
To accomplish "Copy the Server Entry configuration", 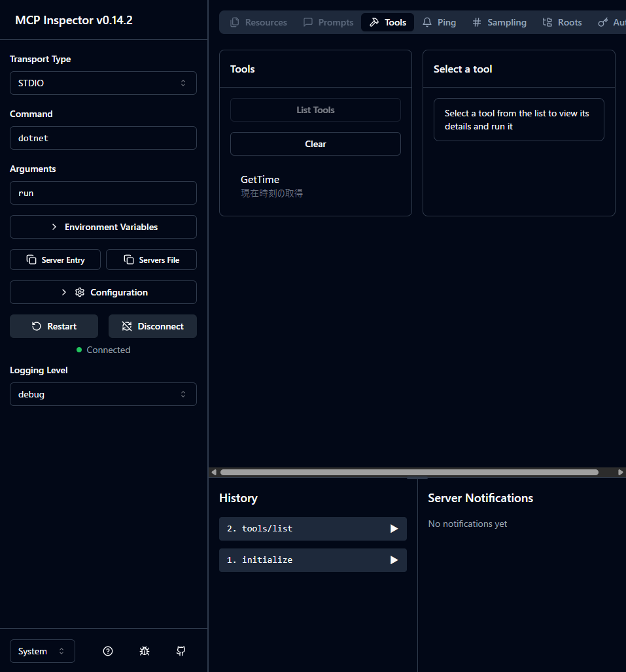I will 56,260.
